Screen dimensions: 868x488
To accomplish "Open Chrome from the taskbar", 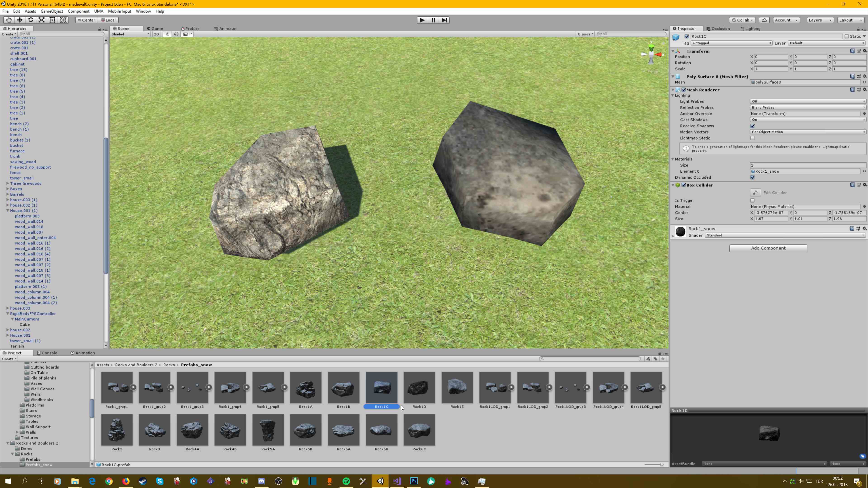I will [x=108, y=481].
